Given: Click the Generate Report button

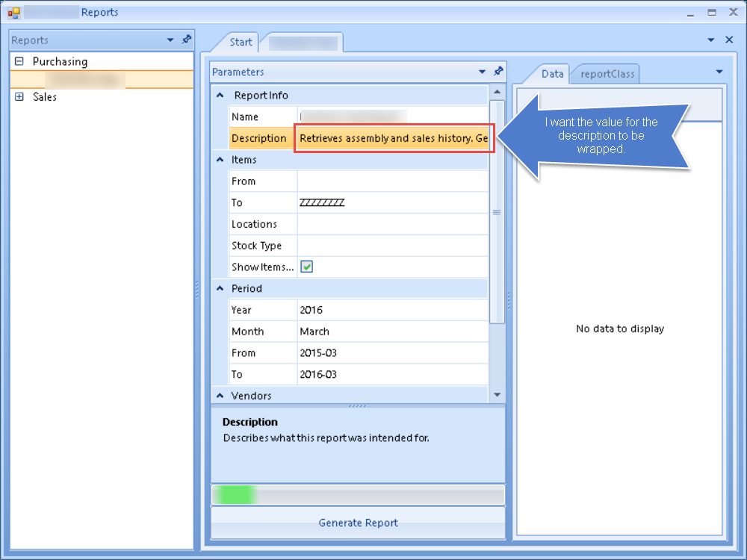Looking at the screenshot, I should click(x=359, y=523).
